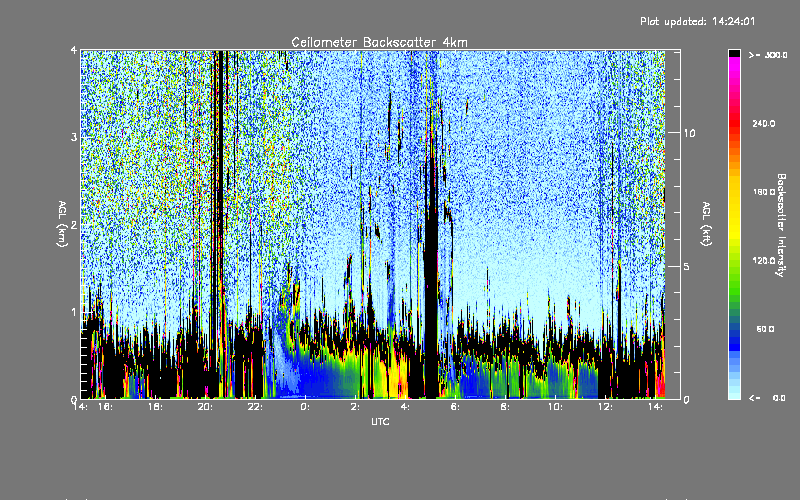This screenshot has width=800, height=500.
Task: Click the '0' tick on kft axis
Action: (x=687, y=399)
